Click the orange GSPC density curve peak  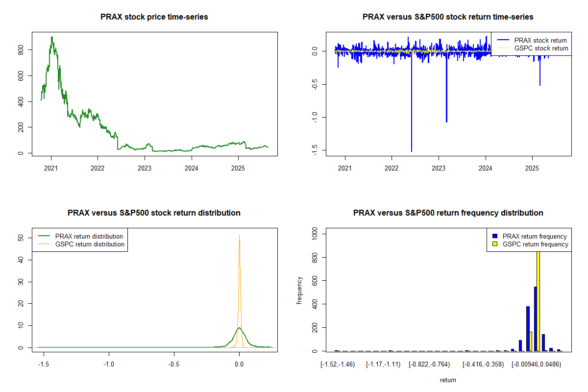pos(239,236)
